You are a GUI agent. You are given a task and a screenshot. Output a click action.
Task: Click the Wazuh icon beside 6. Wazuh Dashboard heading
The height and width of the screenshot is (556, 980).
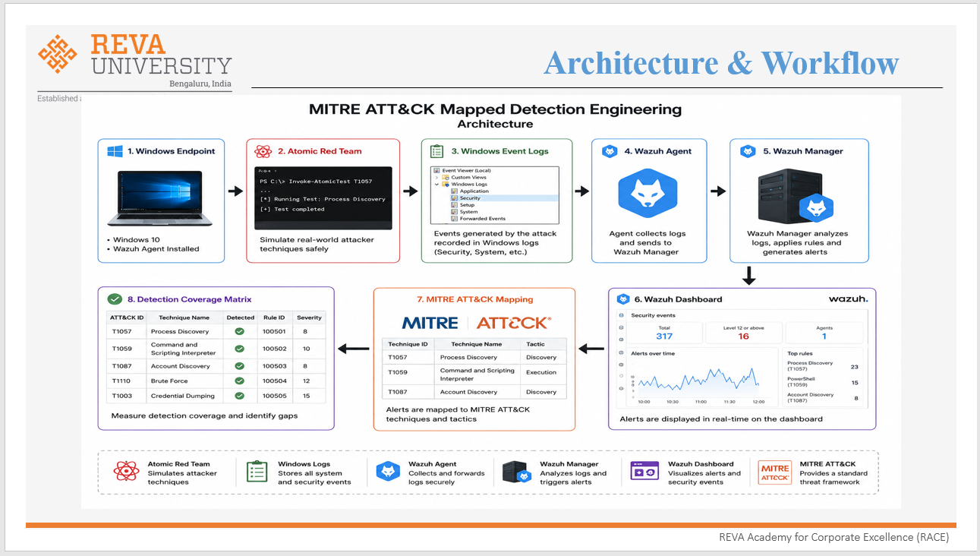point(624,299)
